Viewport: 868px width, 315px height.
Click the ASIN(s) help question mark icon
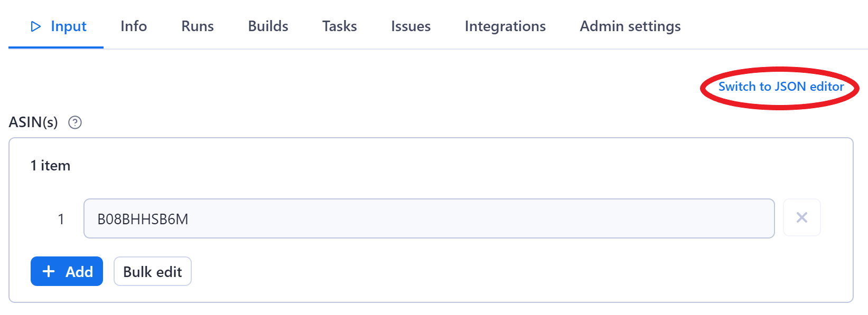(x=75, y=122)
